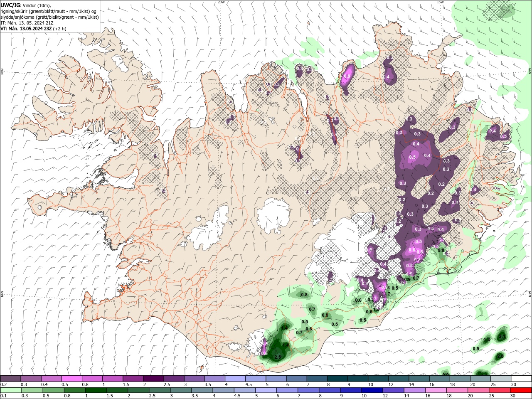532x399 pixels.
Task: Pick the darkest purple swatch between 2 and 2.5 on upper scale
Action: (153, 379)
